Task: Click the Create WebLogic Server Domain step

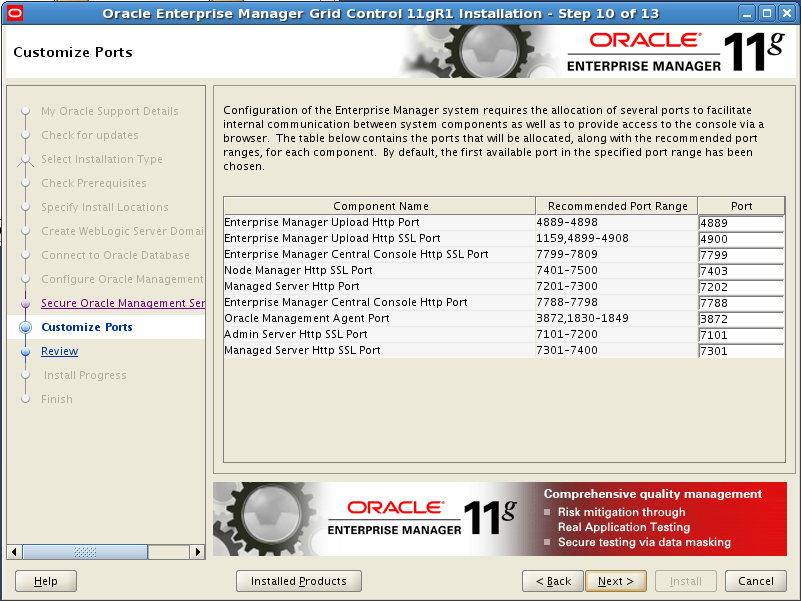Action: pyautogui.click(x=122, y=231)
